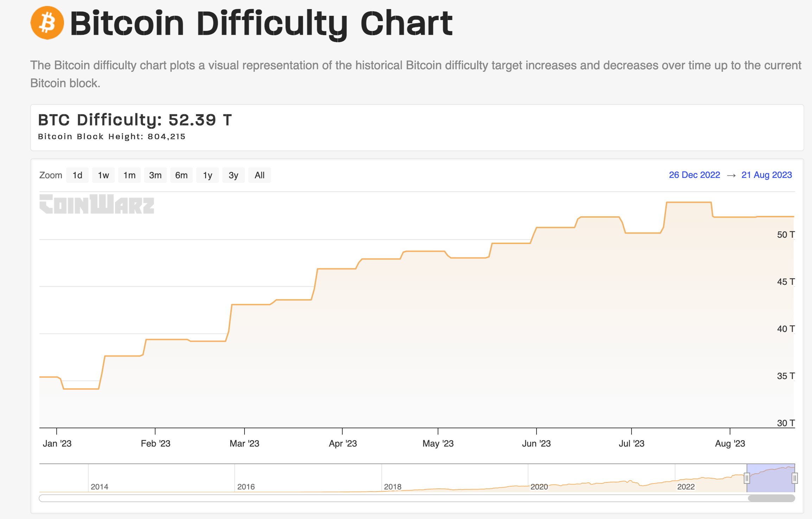Select the 1w zoom preset
The height and width of the screenshot is (519, 812).
[103, 175]
